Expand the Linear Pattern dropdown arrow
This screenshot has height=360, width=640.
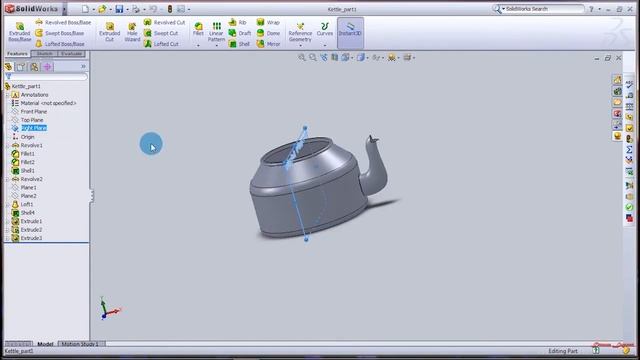(x=216, y=46)
